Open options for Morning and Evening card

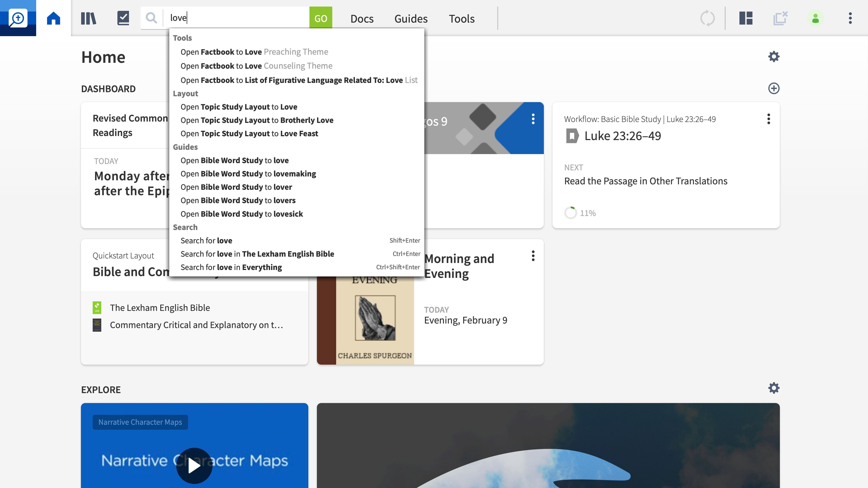point(533,256)
